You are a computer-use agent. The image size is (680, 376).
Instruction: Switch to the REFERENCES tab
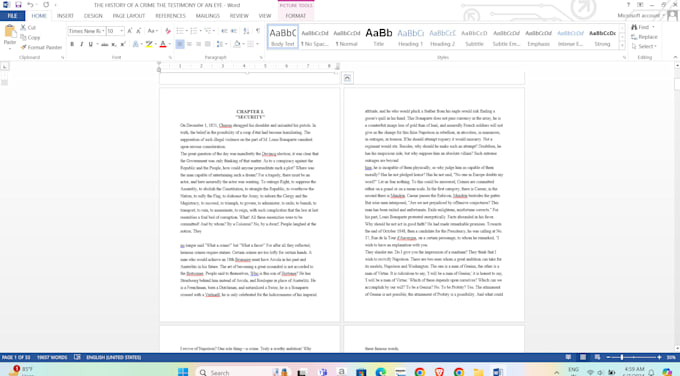(170, 16)
